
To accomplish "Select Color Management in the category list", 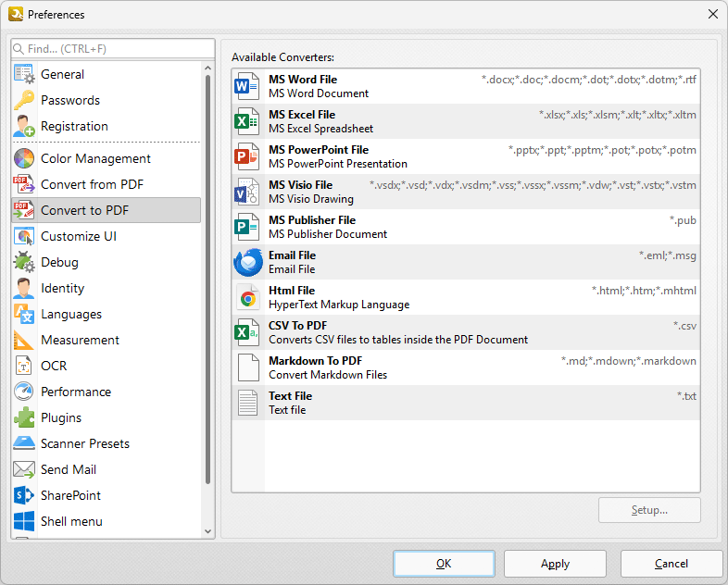I will pyautogui.click(x=107, y=158).
